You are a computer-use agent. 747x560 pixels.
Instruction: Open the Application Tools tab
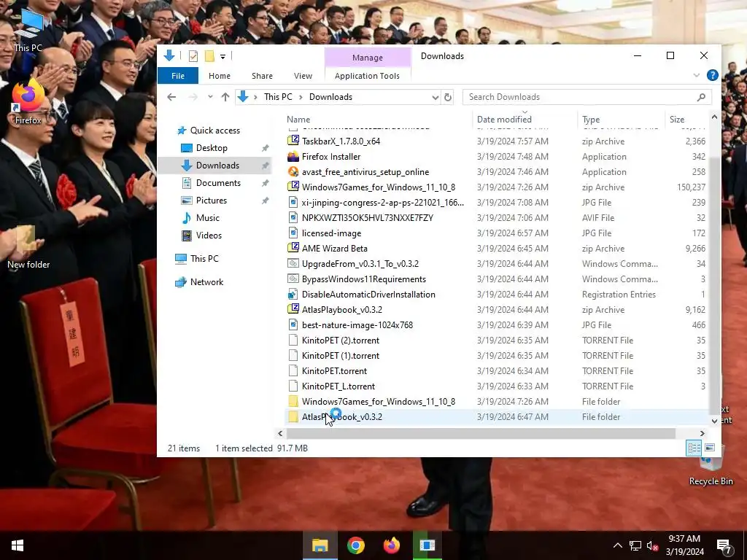point(367,76)
